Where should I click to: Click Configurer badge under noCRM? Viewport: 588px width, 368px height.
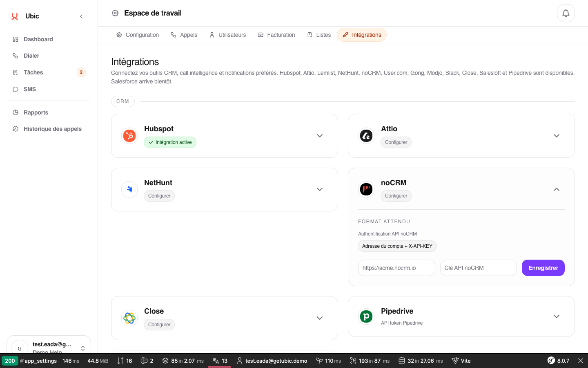396,196
